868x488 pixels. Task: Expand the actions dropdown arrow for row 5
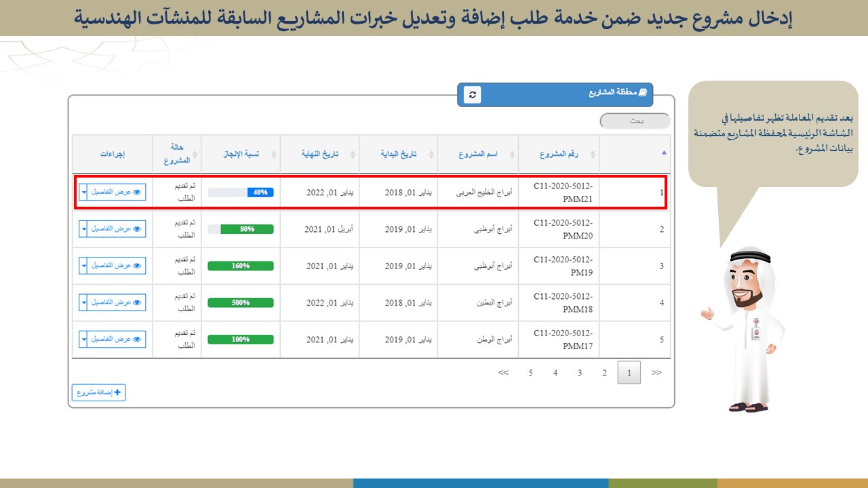[84, 339]
